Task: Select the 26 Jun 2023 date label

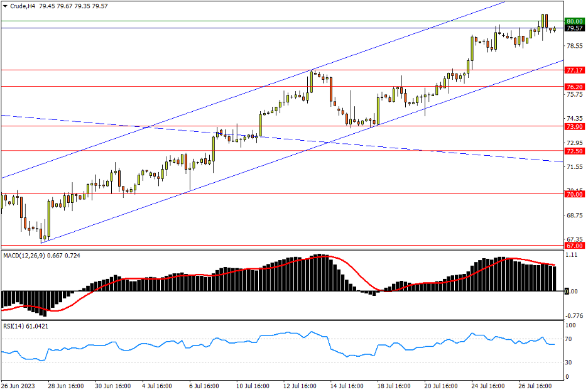Action: point(19,385)
